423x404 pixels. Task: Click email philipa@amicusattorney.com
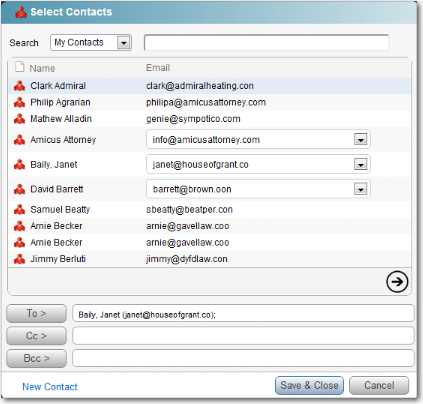pos(206,102)
